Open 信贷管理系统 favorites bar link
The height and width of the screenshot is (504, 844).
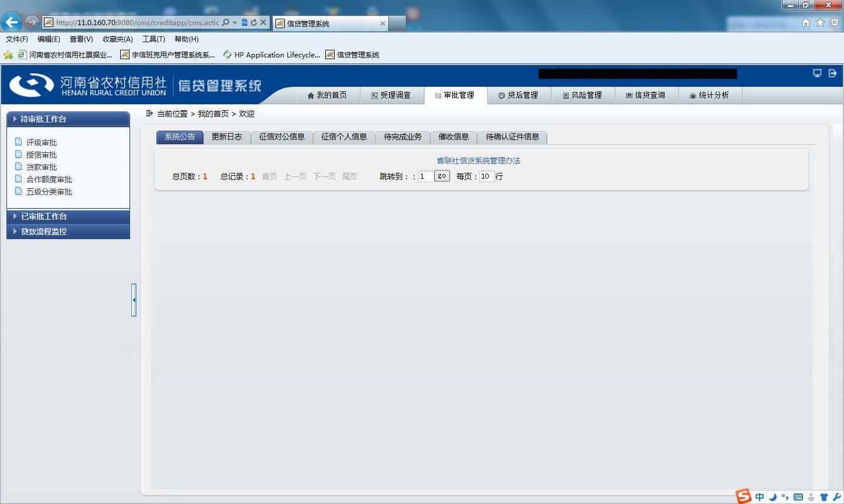click(352, 55)
